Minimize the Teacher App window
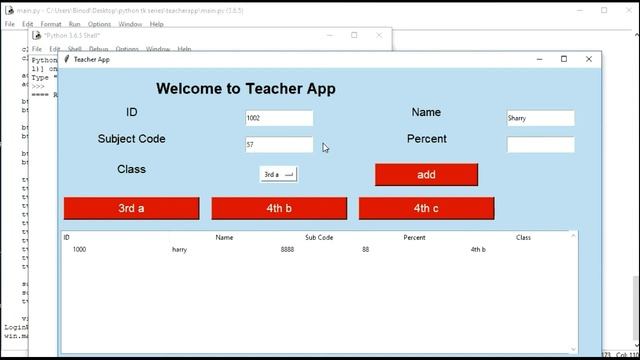Viewport: 640px width, 360px height. point(539,59)
